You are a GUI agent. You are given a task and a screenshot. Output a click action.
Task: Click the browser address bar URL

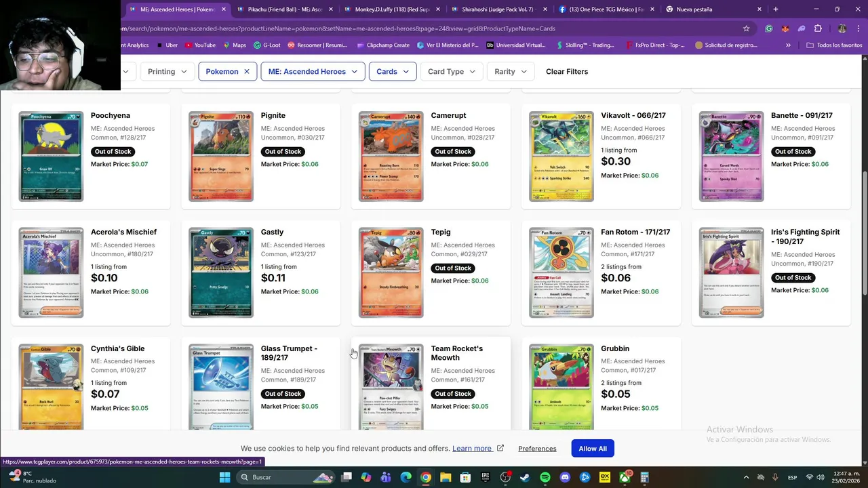coord(339,28)
